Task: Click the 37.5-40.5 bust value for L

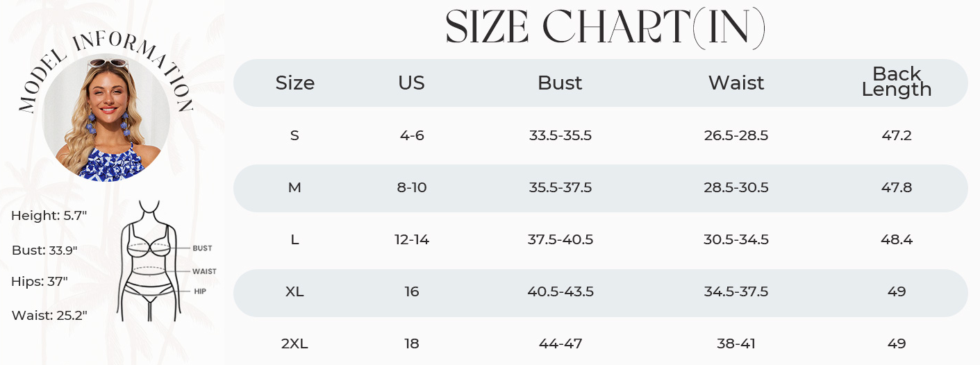Action: click(x=560, y=239)
